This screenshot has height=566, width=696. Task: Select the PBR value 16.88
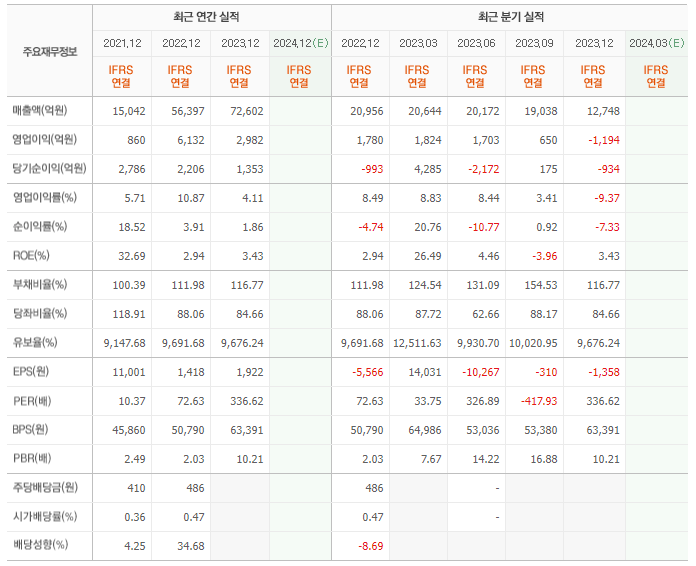[544, 459]
